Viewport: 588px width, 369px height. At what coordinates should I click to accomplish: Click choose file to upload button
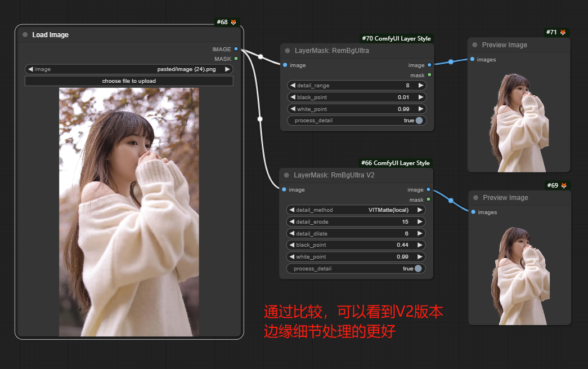pyautogui.click(x=129, y=81)
